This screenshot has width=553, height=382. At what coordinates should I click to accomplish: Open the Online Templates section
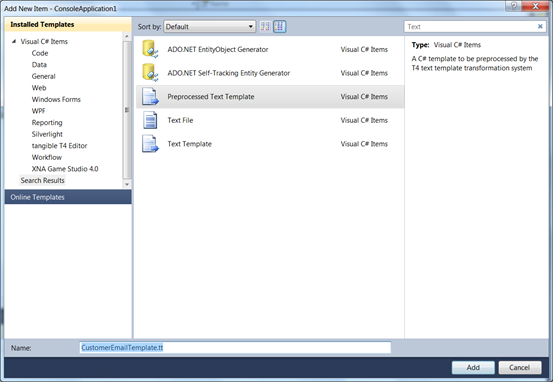68,197
